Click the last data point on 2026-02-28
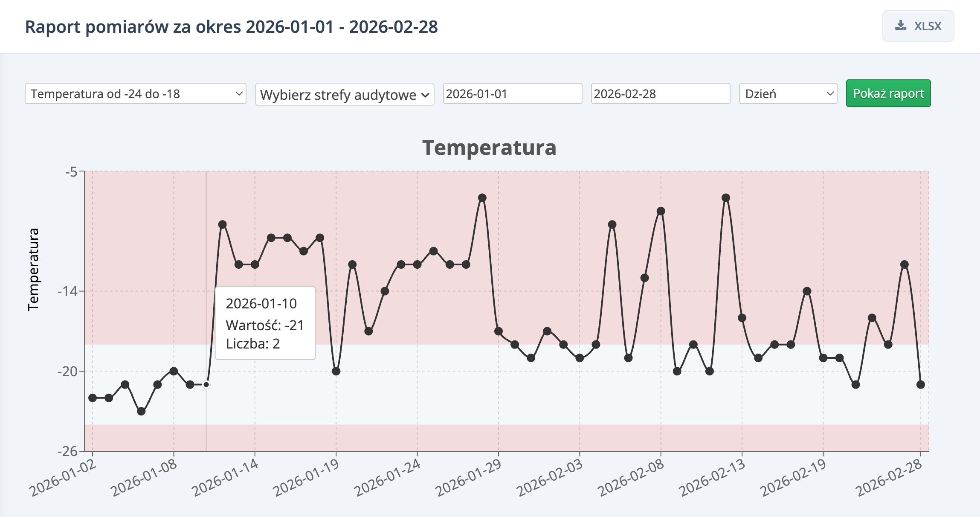The image size is (980, 517). point(921,385)
